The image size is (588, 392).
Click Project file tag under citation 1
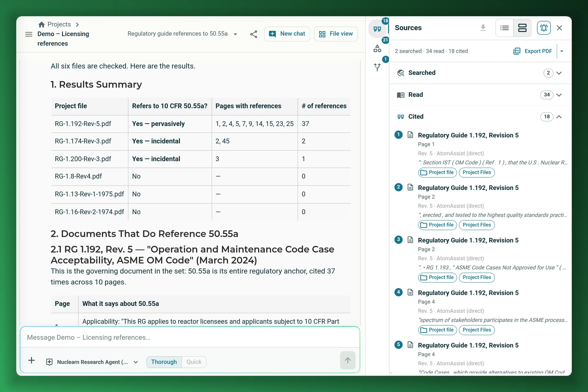point(437,172)
